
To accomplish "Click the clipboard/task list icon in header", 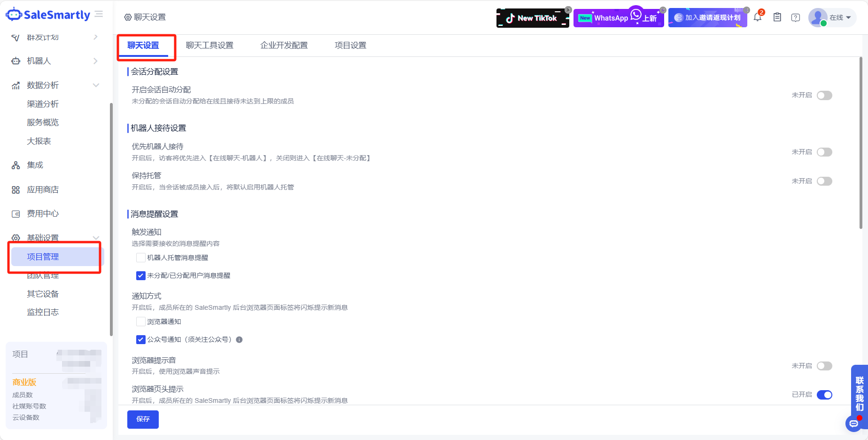I will pos(777,16).
